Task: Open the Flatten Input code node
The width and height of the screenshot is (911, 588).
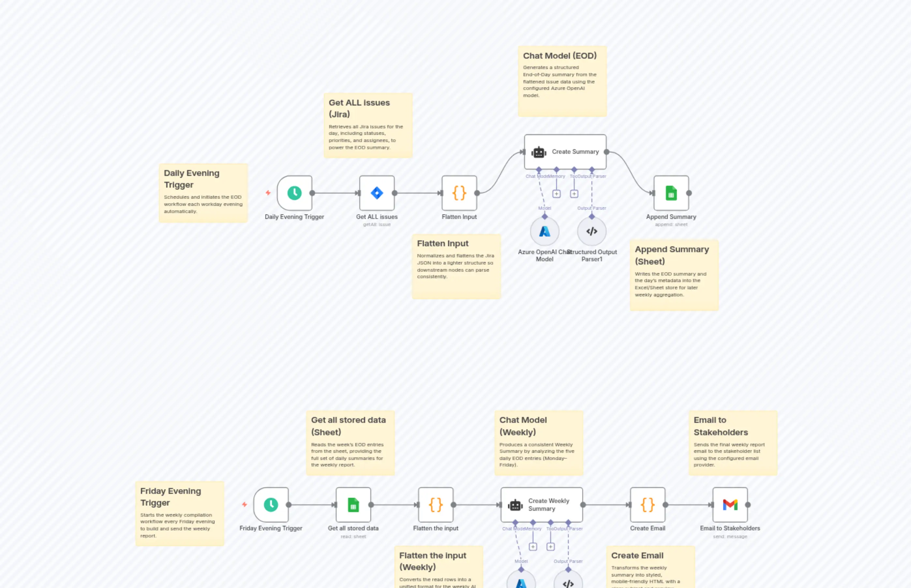Action: pos(459,193)
